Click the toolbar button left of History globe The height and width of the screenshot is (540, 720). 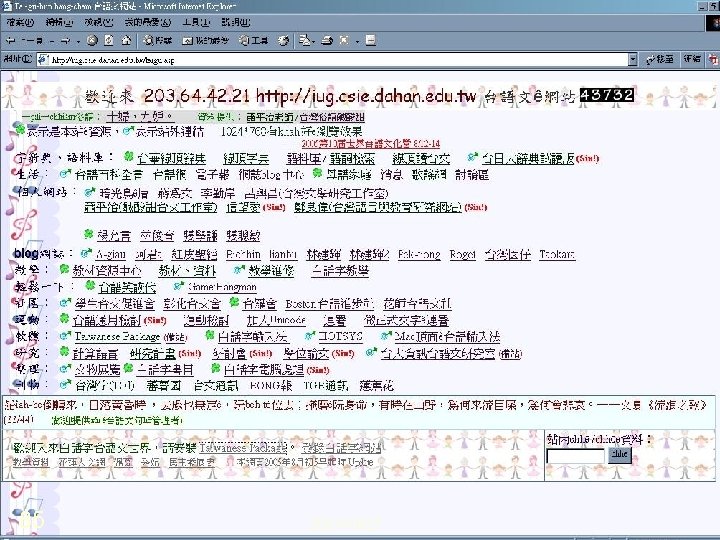tap(253, 40)
